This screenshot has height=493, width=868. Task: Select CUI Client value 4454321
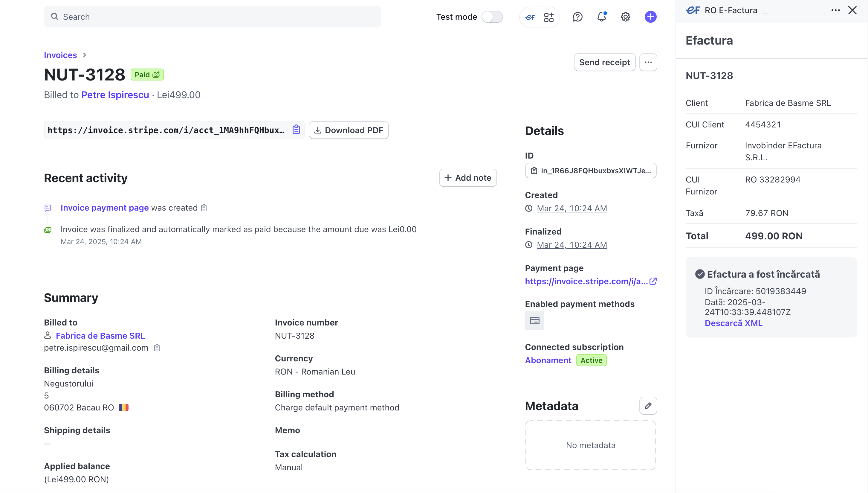tap(763, 125)
